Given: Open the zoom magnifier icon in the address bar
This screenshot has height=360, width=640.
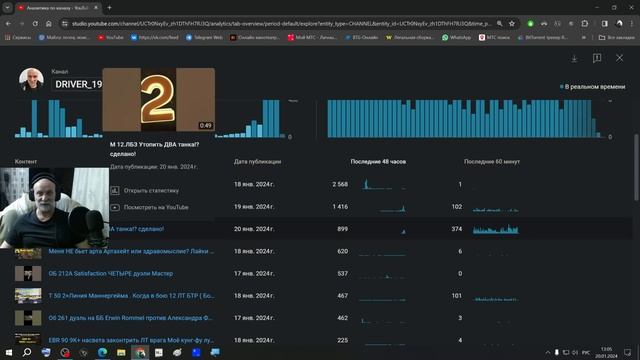Looking at the screenshot, I should point(499,24).
